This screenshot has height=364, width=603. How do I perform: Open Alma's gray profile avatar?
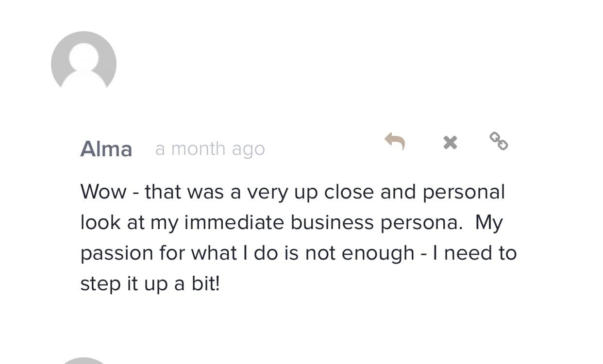click(84, 63)
